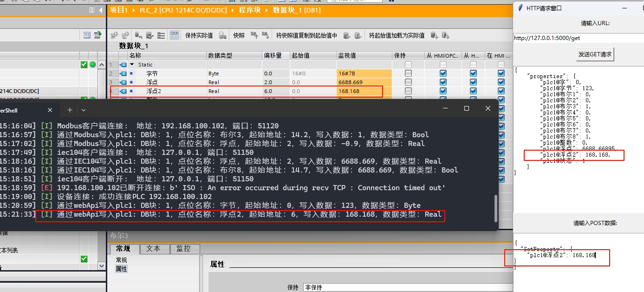Click the database lock icon beside 保持实际值
The height and width of the screenshot is (292, 644).
(x=222, y=35)
